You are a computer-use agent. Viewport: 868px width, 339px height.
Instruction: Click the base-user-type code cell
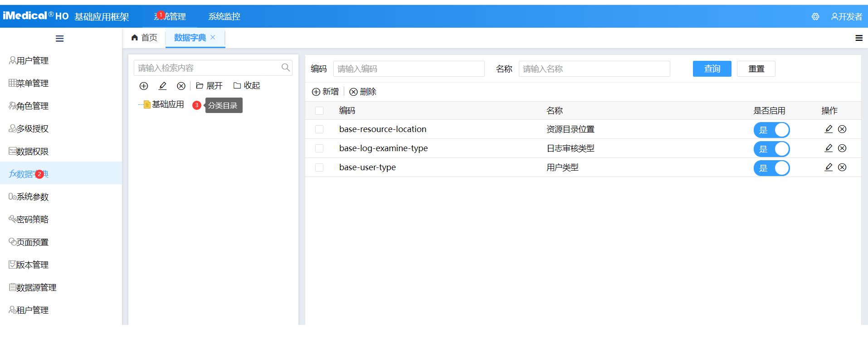pyautogui.click(x=367, y=167)
